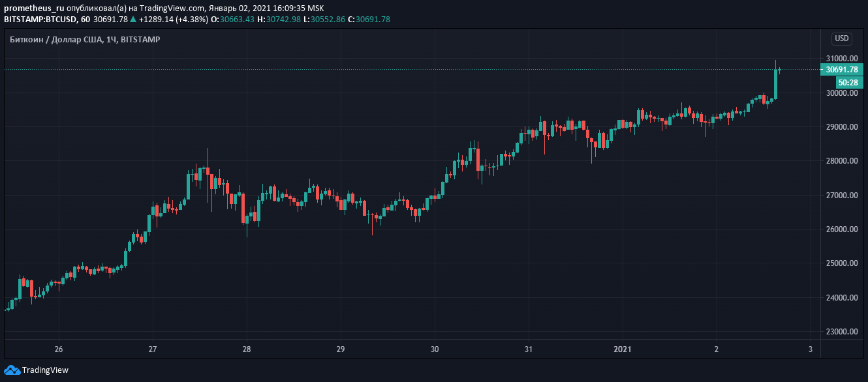Open the TradingView text link at bottom
The height and width of the screenshot is (382, 868).
[45, 370]
